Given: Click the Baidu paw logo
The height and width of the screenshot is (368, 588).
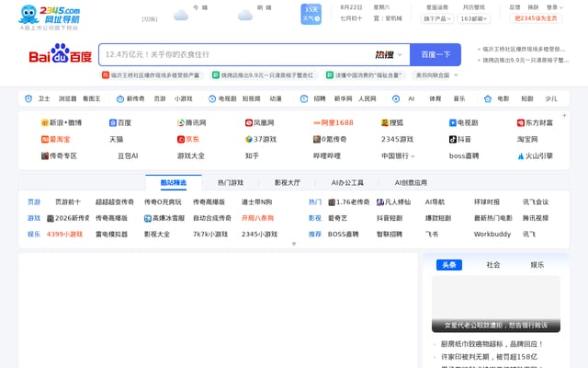Looking at the screenshot, I should click(x=61, y=53).
